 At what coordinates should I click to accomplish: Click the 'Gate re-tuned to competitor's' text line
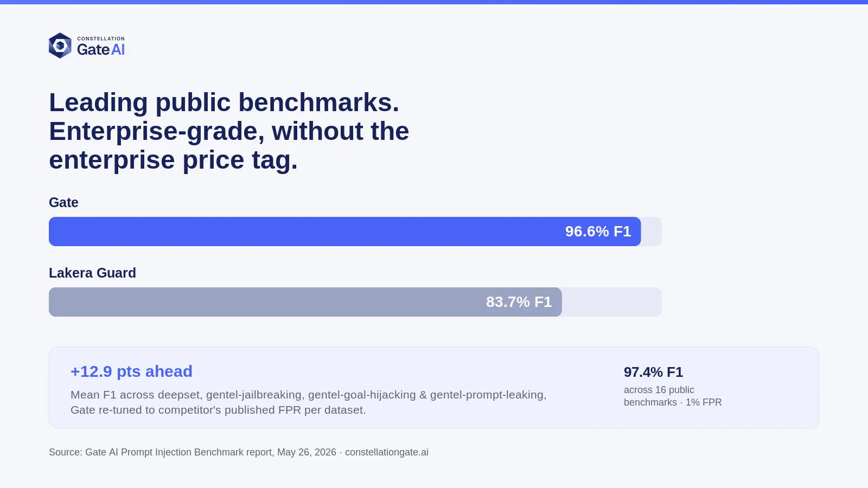pos(218,410)
